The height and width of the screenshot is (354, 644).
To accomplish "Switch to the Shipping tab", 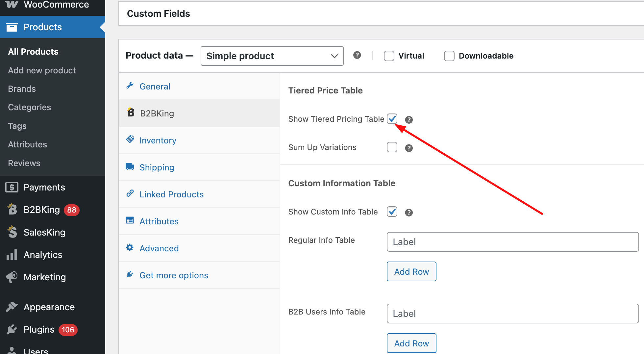I will click(199, 167).
